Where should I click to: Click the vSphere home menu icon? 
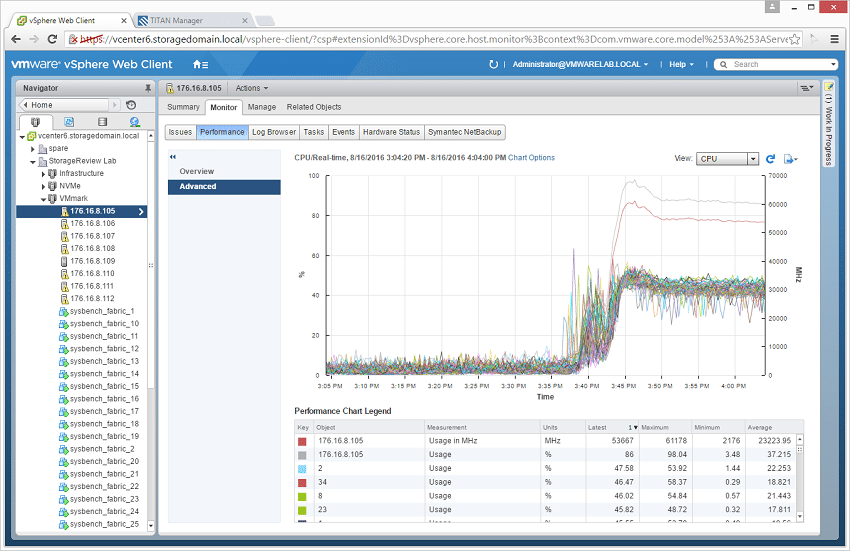tap(200, 65)
